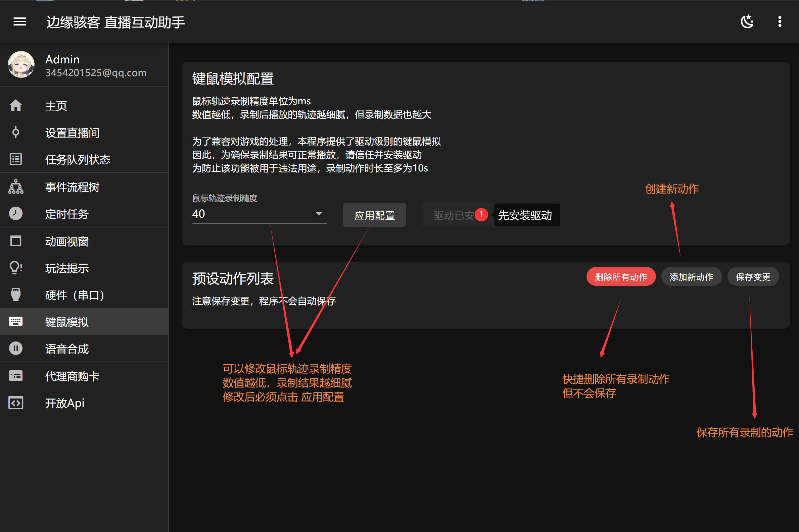Select the 动画视窗 window icon
Image resolution: width=799 pixels, height=532 pixels.
(x=16, y=241)
